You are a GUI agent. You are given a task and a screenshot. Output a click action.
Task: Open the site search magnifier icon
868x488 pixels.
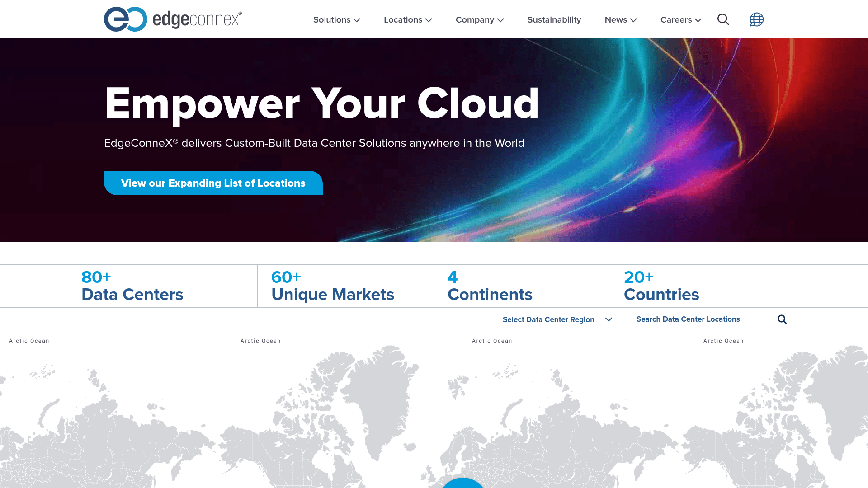pyautogui.click(x=723, y=19)
